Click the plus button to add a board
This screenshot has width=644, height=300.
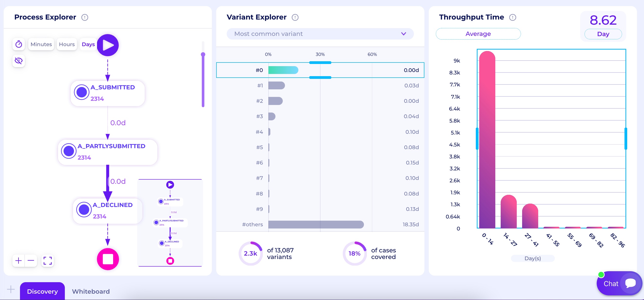[x=10, y=289]
